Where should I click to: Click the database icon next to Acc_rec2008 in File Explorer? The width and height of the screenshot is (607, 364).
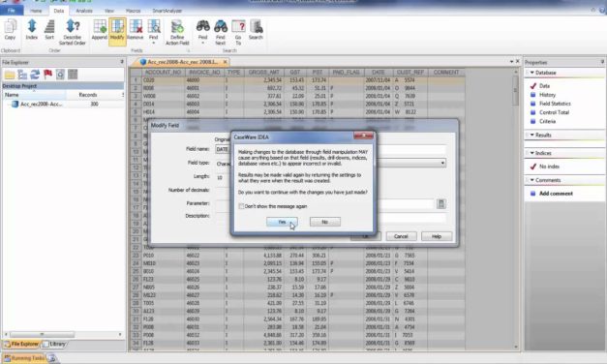[15, 104]
